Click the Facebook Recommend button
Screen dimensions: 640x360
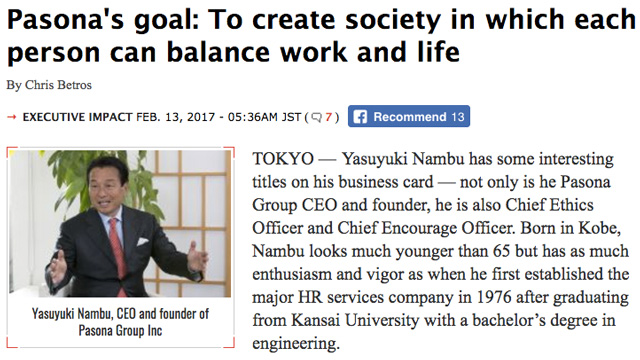coord(409,116)
